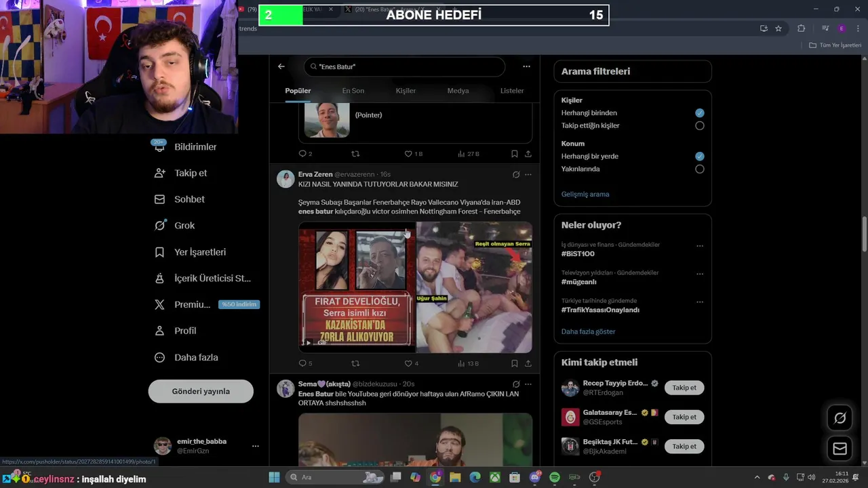Screen dimensions: 868x488
Task: Ask Grok about the Sema post
Action: (x=516, y=384)
